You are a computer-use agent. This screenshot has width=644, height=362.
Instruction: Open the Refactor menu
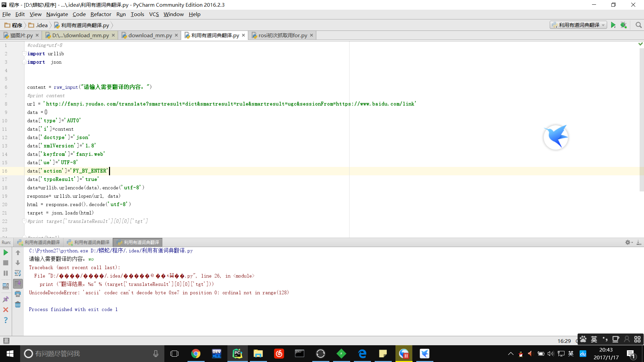click(x=101, y=14)
